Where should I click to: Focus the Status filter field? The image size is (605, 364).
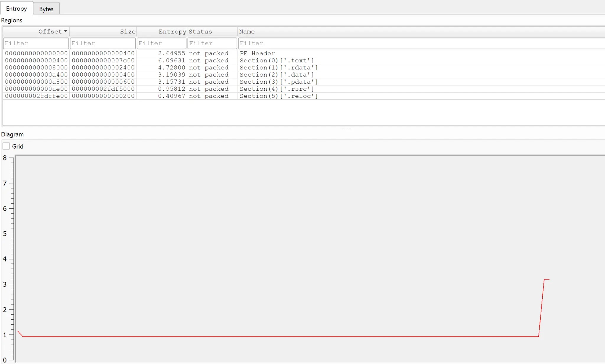212,43
